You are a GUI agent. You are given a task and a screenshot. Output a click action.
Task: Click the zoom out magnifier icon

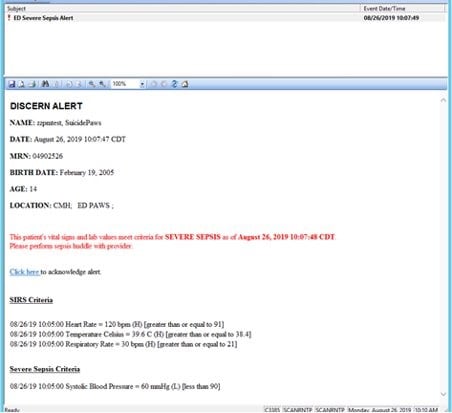(102, 84)
